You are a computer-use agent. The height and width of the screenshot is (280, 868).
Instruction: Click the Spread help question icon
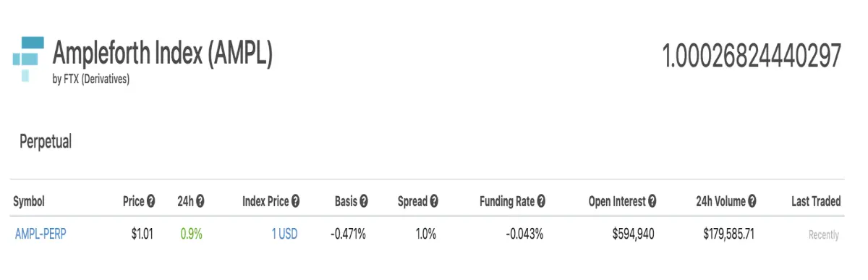[434, 202]
